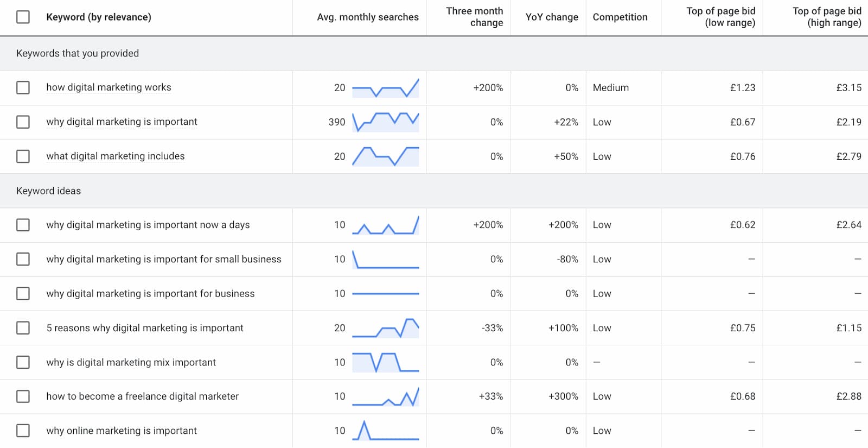Sort table by Competition column

620,17
